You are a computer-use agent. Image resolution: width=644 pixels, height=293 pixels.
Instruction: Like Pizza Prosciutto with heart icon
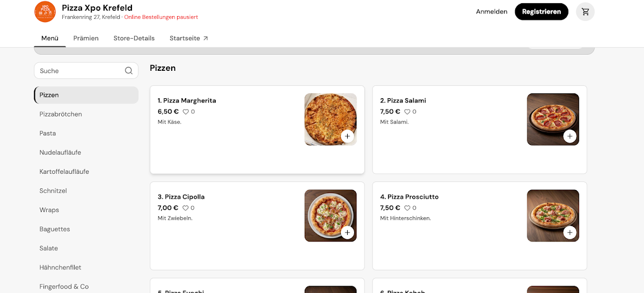coord(407,208)
